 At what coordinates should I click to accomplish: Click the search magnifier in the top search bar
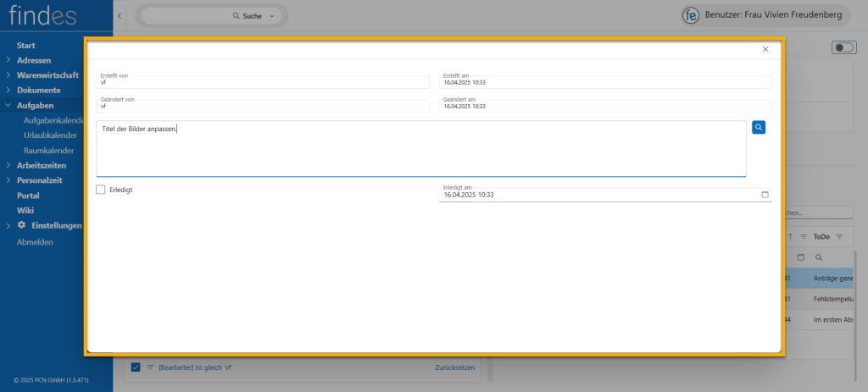point(236,16)
